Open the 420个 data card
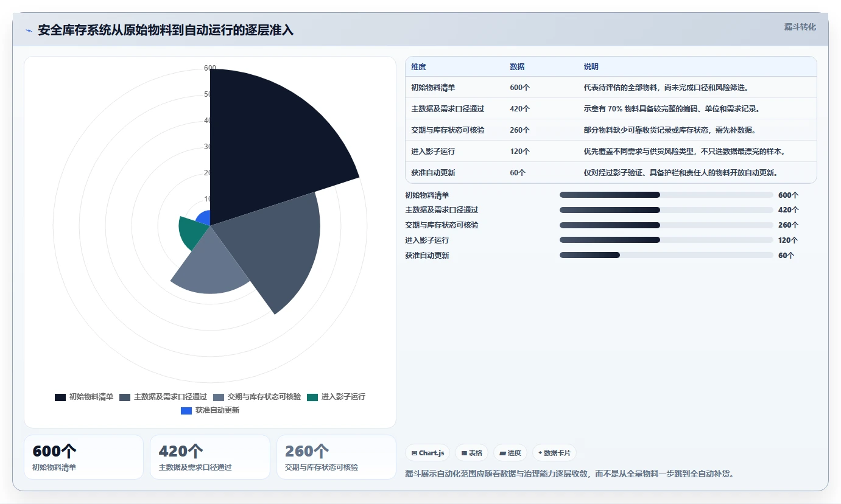The image size is (841, 504). coord(210,457)
